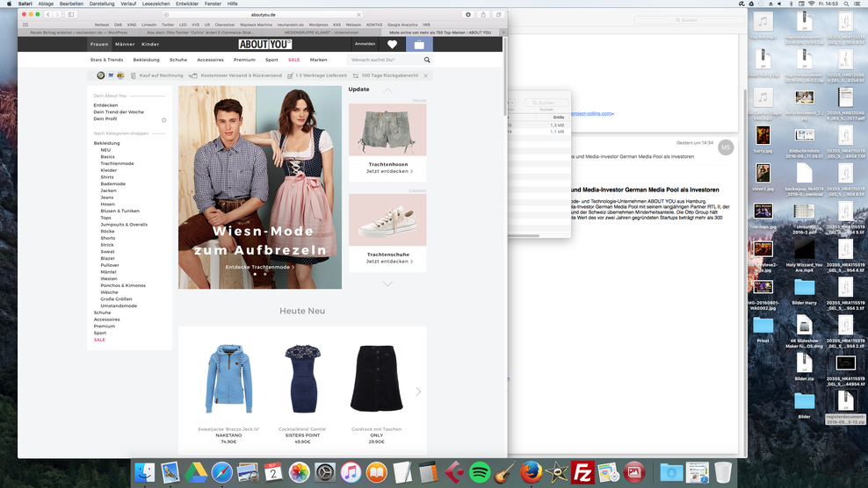
Task: Select the Männer section
Action: point(125,44)
